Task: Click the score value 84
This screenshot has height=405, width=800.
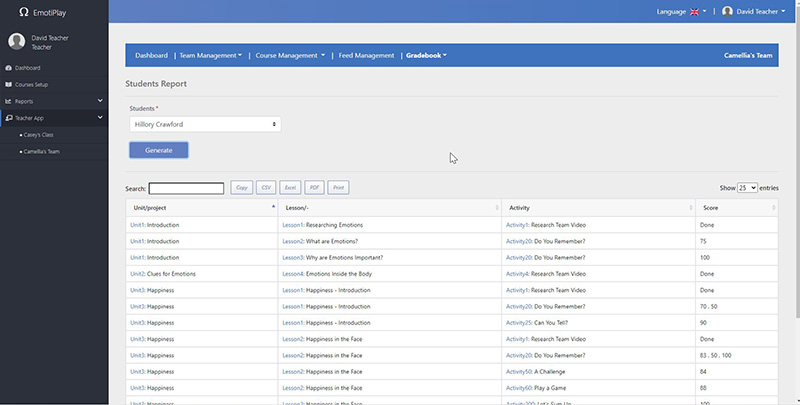Action: (703, 372)
